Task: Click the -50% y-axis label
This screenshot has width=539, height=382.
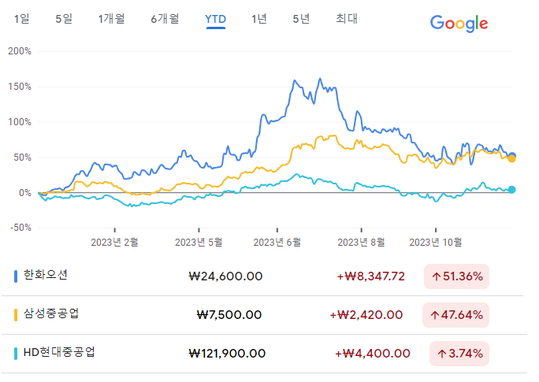Action: click(x=21, y=228)
